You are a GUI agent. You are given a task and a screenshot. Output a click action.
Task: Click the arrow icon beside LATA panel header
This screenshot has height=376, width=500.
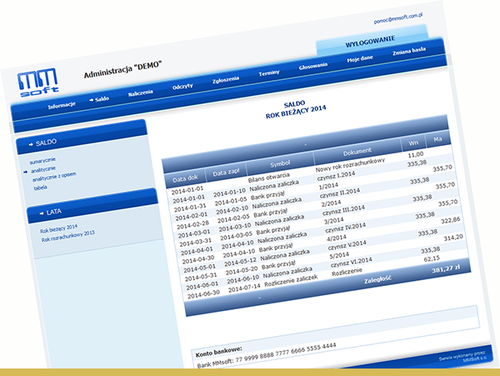pos(42,213)
